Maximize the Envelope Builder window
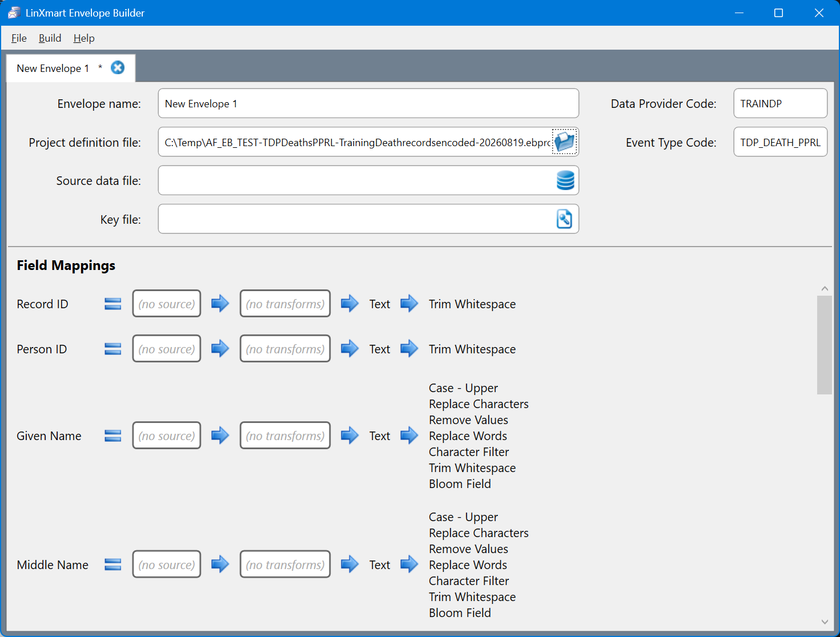The image size is (840, 637). tap(778, 13)
